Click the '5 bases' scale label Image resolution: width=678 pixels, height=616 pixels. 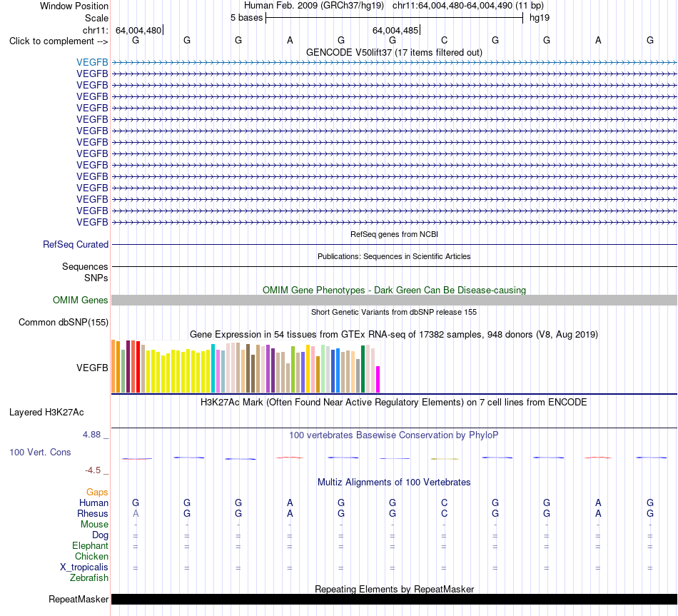click(x=246, y=18)
